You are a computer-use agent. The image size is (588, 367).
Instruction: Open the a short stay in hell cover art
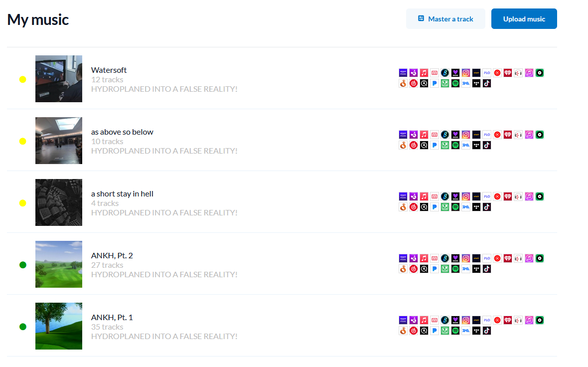(x=59, y=202)
